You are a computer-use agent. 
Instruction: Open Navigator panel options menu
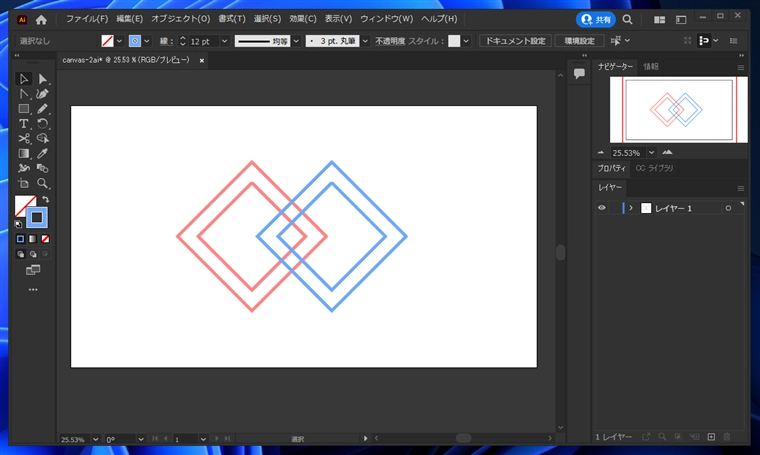741,68
